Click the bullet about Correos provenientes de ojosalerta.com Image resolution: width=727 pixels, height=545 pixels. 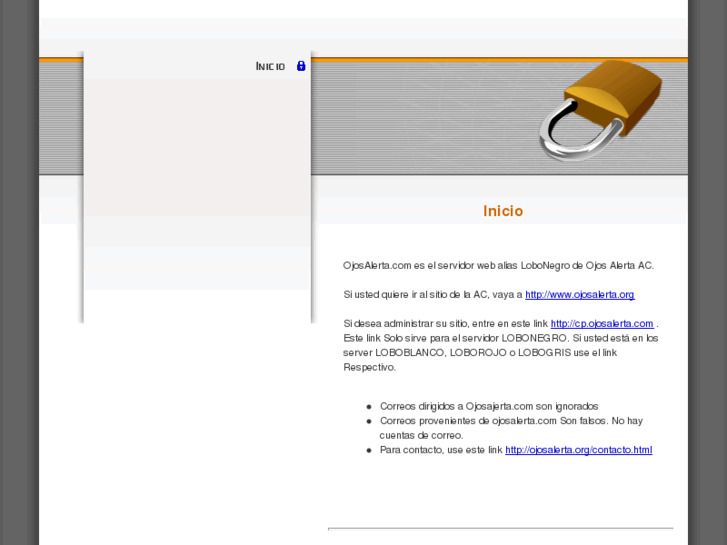(511, 428)
